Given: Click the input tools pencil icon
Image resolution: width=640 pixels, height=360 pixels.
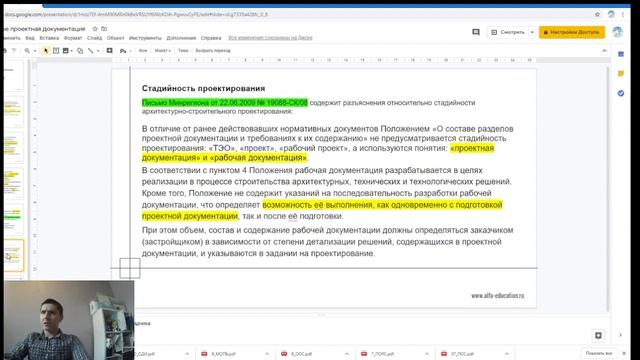Looking at the screenshot, I should 123,51.
